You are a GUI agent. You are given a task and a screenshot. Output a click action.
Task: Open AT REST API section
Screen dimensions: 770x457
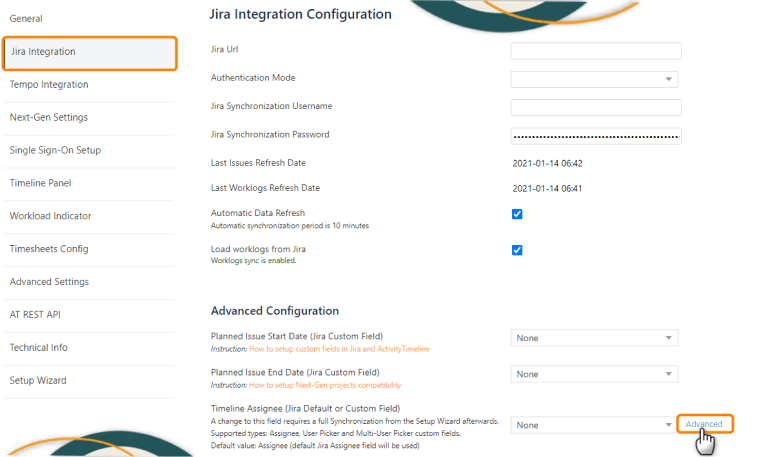pos(35,315)
